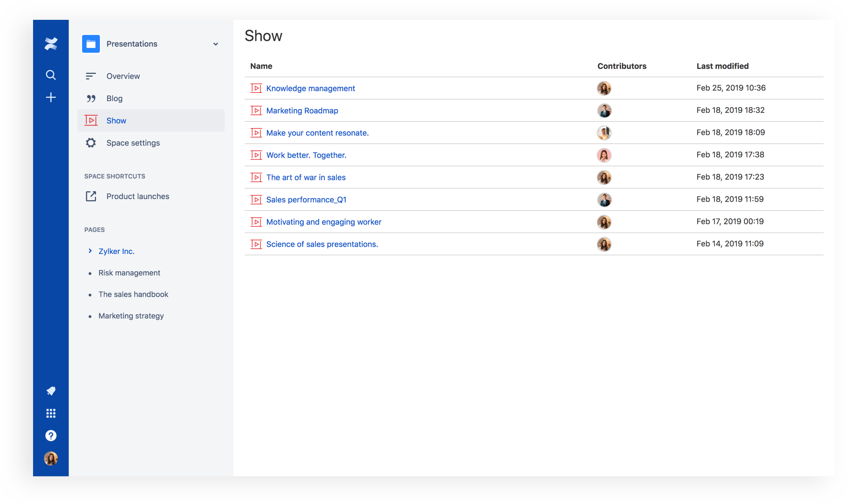The height and width of the screenshot is (504, 848).
Task: Open the Show section in sidebar
Action: pyautogui.click(x=117, y=120)
